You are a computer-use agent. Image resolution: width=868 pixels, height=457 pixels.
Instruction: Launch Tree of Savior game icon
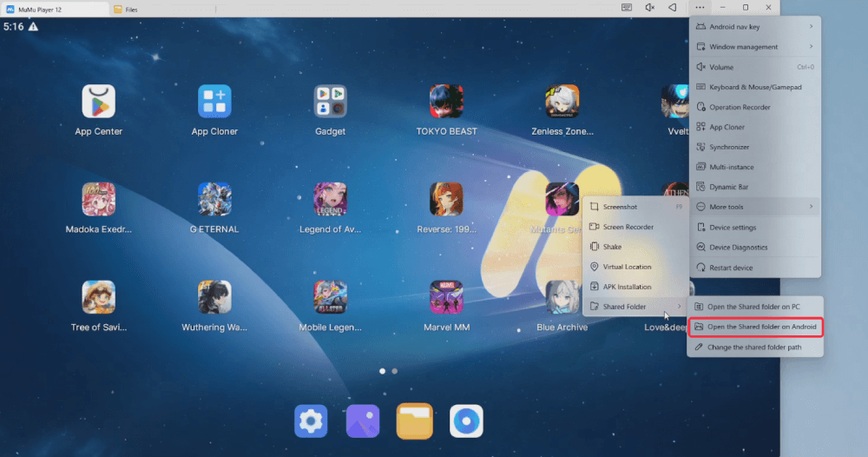[99, 297]
